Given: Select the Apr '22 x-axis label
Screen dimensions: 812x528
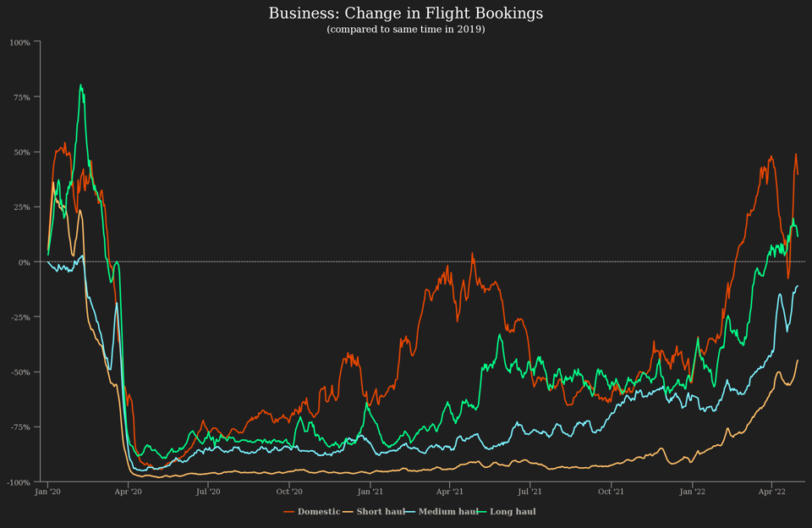Looking at the screenshot, I should click(x=771, y=491).
